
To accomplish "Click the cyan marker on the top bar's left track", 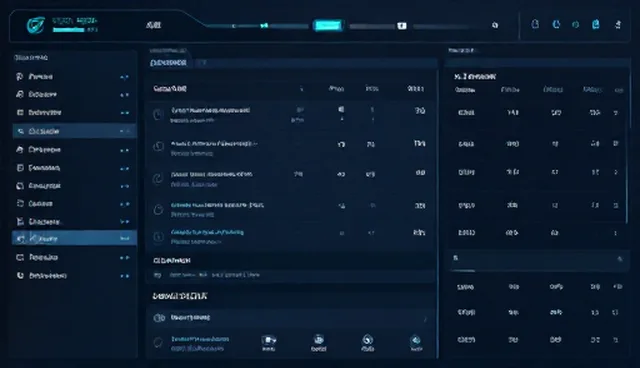I will click(x=264, y=25).
